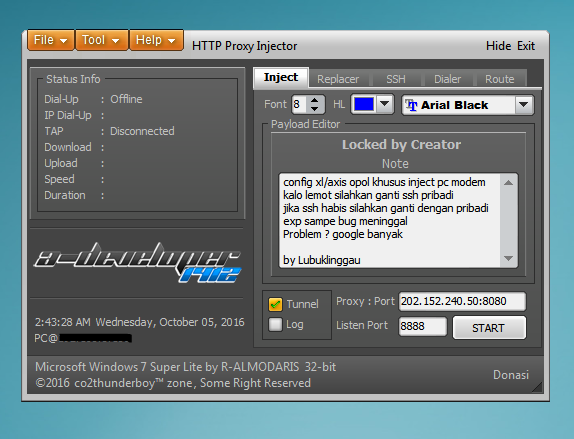The height and width of the screenshot is (439, 574).
Task: Click the date and time text
Action: coord(139,322)
